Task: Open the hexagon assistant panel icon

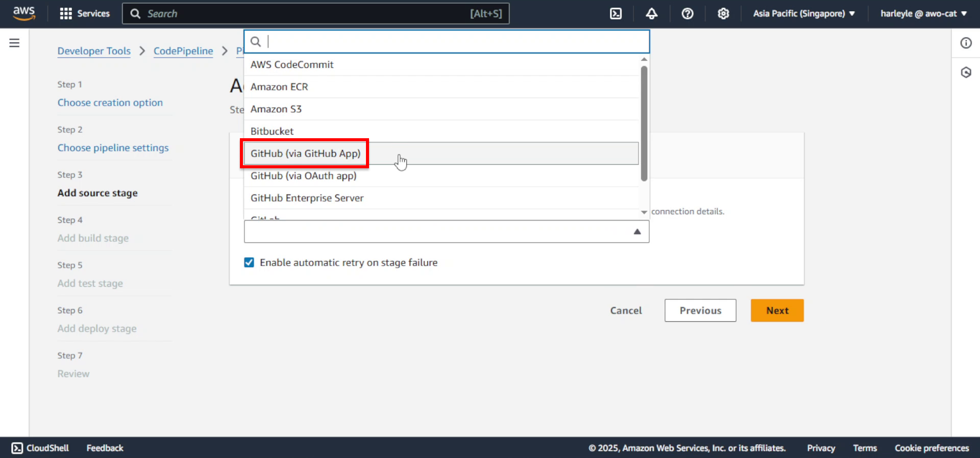Action: [966, 72]
